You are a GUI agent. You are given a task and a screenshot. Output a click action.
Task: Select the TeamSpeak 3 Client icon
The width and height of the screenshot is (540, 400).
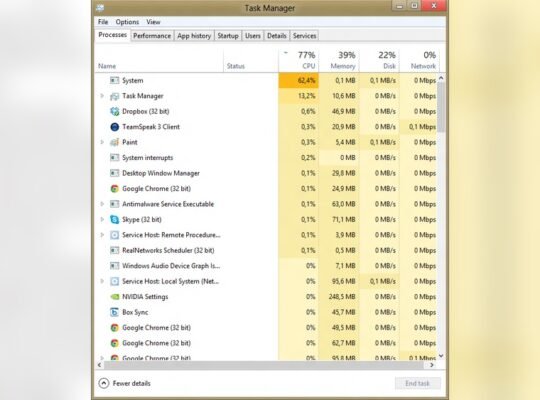pos(114,127)
